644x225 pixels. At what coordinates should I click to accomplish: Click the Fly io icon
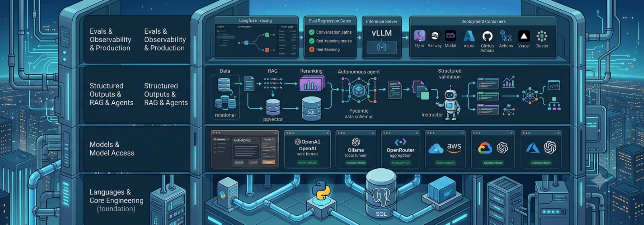[420, 36]
